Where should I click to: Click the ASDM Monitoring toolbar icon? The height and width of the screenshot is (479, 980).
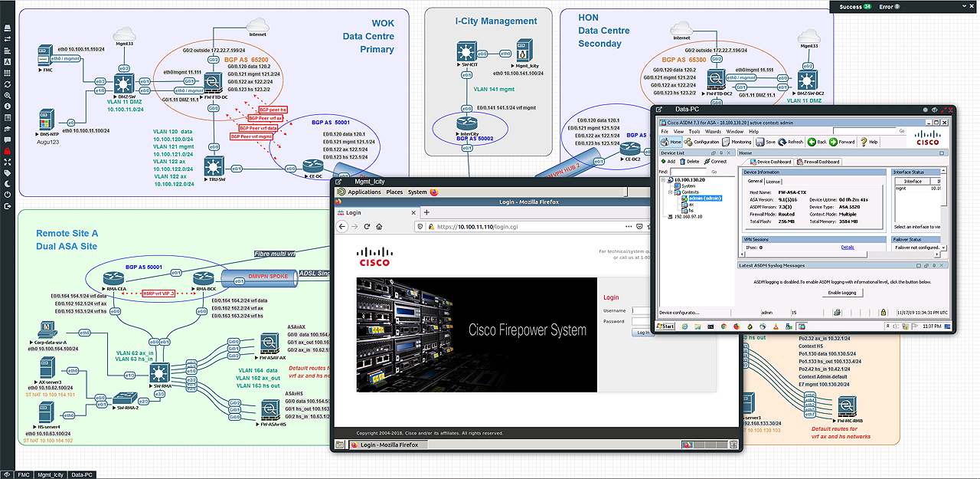coord(737,142)
